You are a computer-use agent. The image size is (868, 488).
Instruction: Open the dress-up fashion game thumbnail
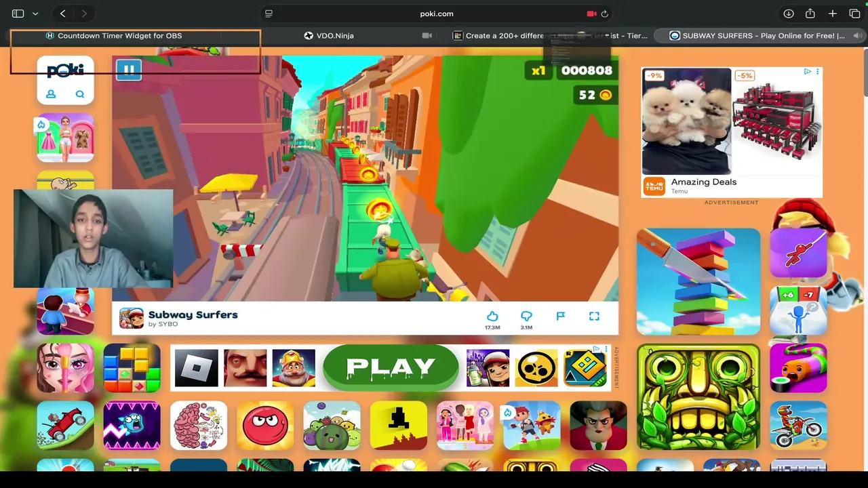pyautogui.click(x=66, y=138)
